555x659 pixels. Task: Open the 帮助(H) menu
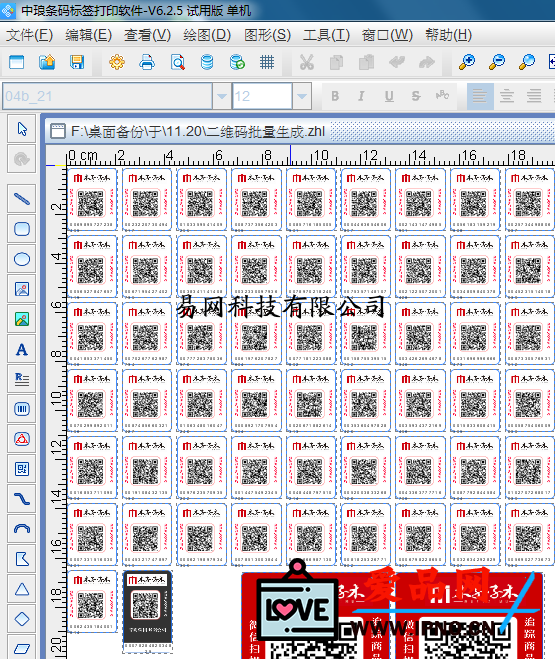(x=449, y=35)
